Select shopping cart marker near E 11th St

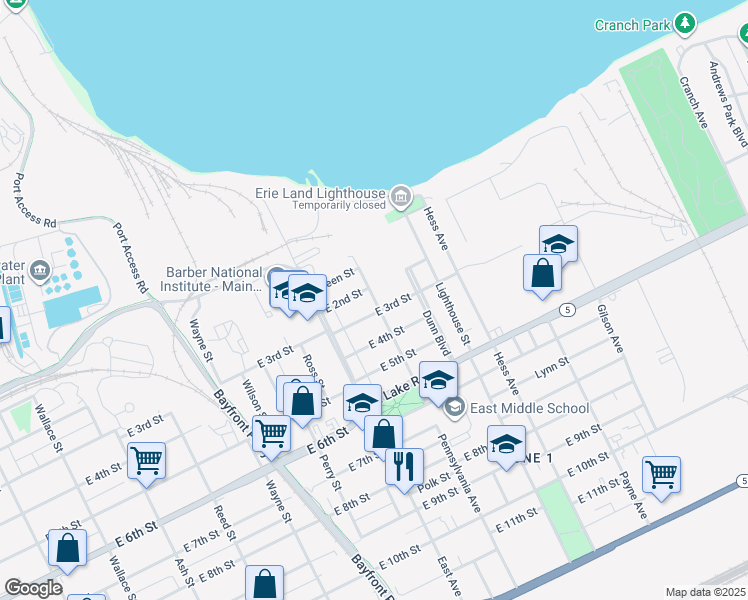pyautogui.click(x=661, y=474)
